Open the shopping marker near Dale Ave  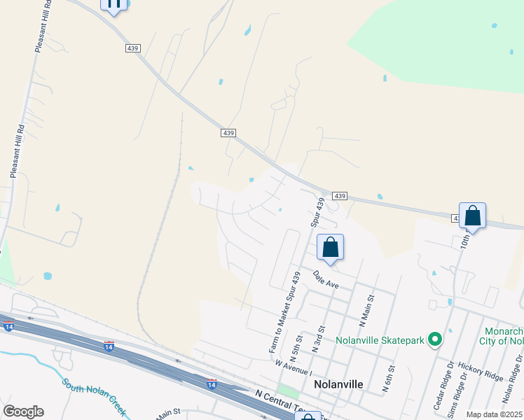tap(330, 248)
